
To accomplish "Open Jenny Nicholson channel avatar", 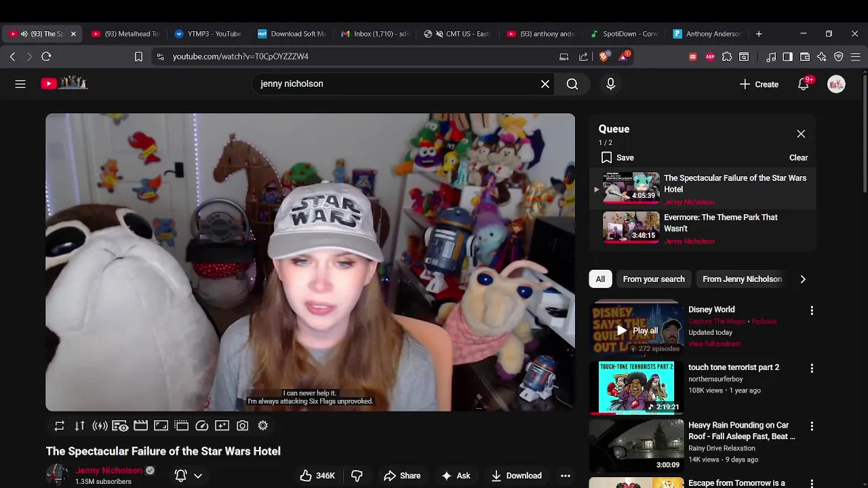I will (57, 475).
